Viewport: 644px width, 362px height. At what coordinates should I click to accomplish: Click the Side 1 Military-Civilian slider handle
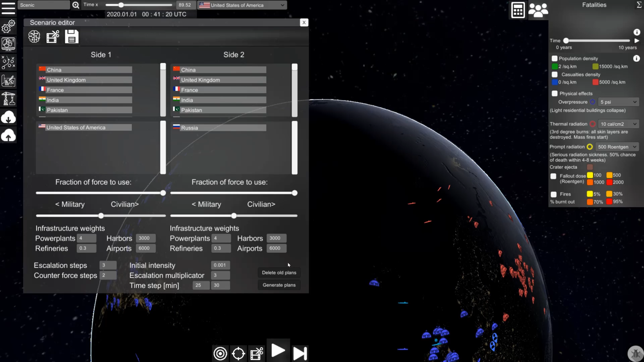101,216
